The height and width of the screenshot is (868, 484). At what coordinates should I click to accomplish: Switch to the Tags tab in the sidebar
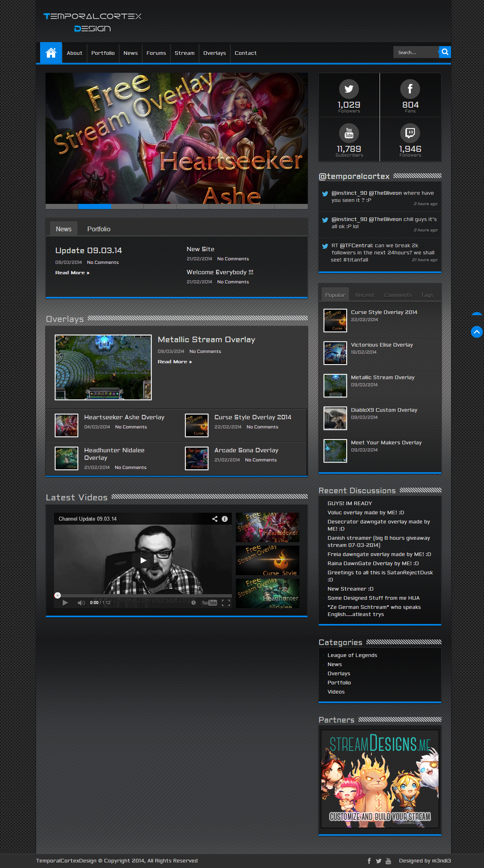(427, 295)
